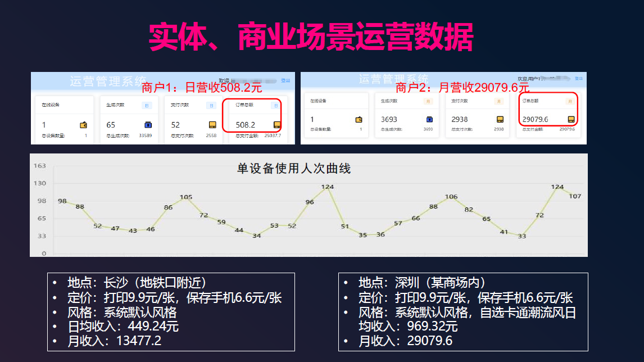This screenshot has height=362, width=644.
Task: Open the 月 period selector on Merchant 2's 订单总额 card
Action: (x=569, y=101)
